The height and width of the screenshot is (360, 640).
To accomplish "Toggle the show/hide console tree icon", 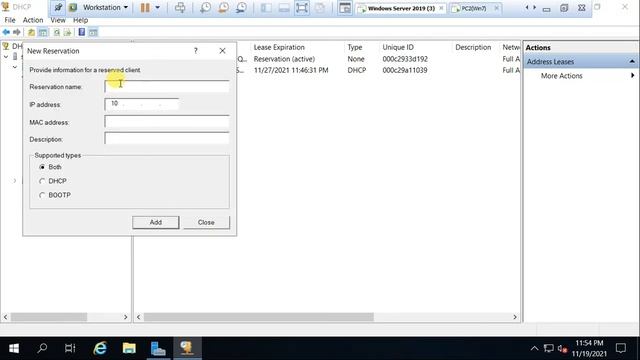I will (43, 32).
